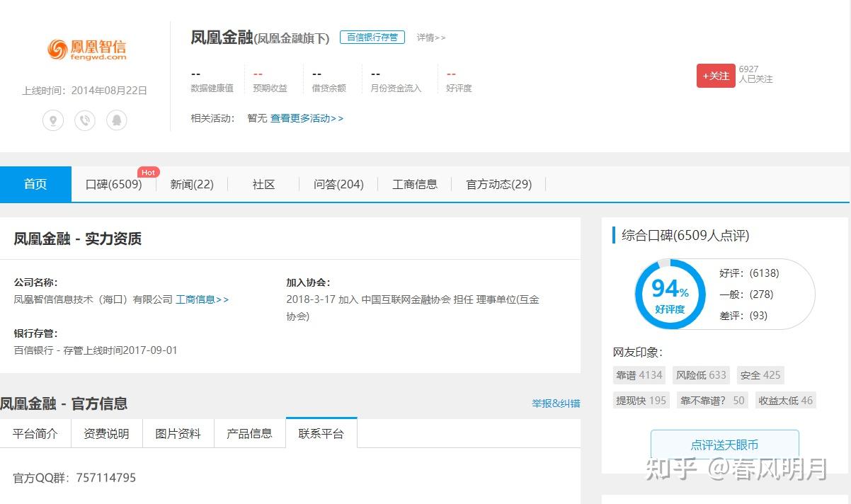
Task: Click the 月份资金流入 metric
Action: (x=396, y=81)
